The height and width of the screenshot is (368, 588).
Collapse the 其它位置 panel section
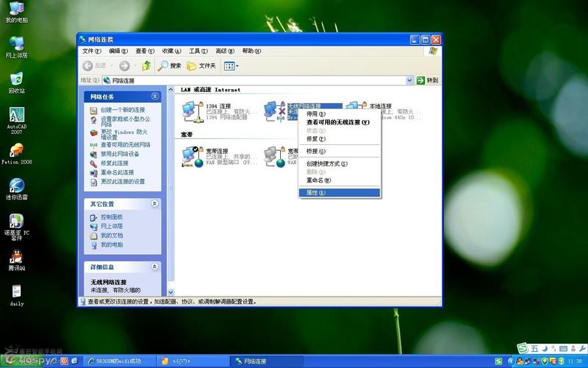click(x=155, y=203)
